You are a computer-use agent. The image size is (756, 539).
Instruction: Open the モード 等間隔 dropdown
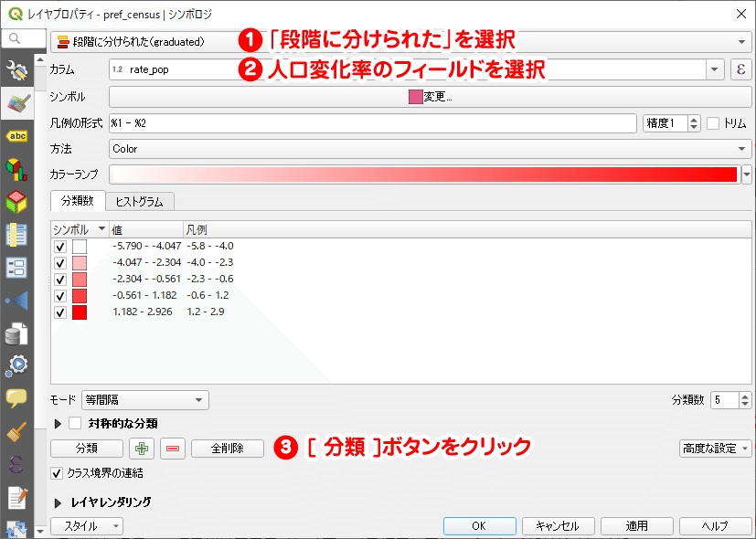point(145,400)
